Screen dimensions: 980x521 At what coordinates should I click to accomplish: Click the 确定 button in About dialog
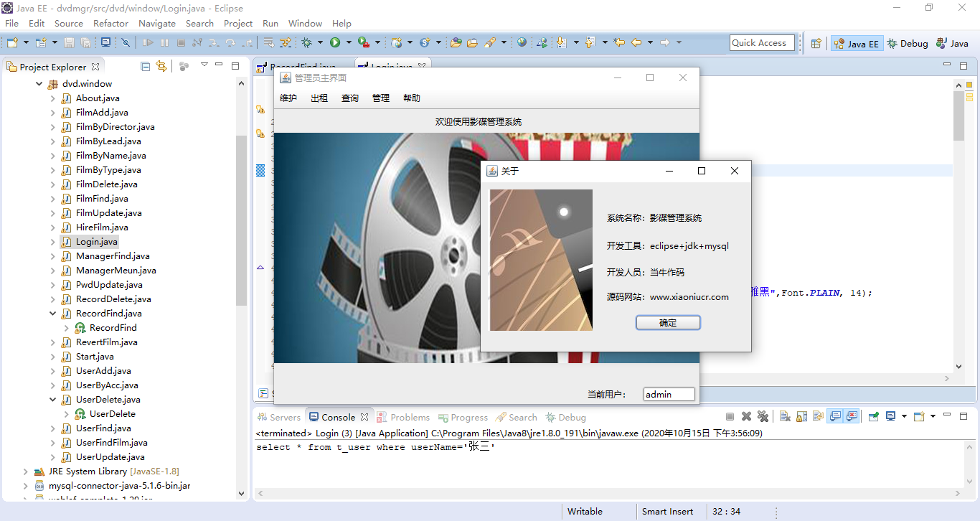click(x=668, y=323)
